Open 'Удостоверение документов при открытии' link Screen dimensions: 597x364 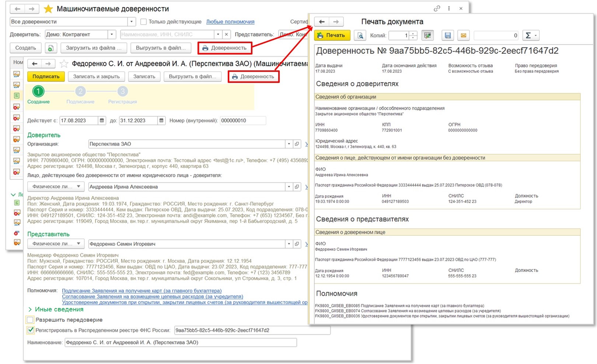pyautogui.click(x=185, y=302)
